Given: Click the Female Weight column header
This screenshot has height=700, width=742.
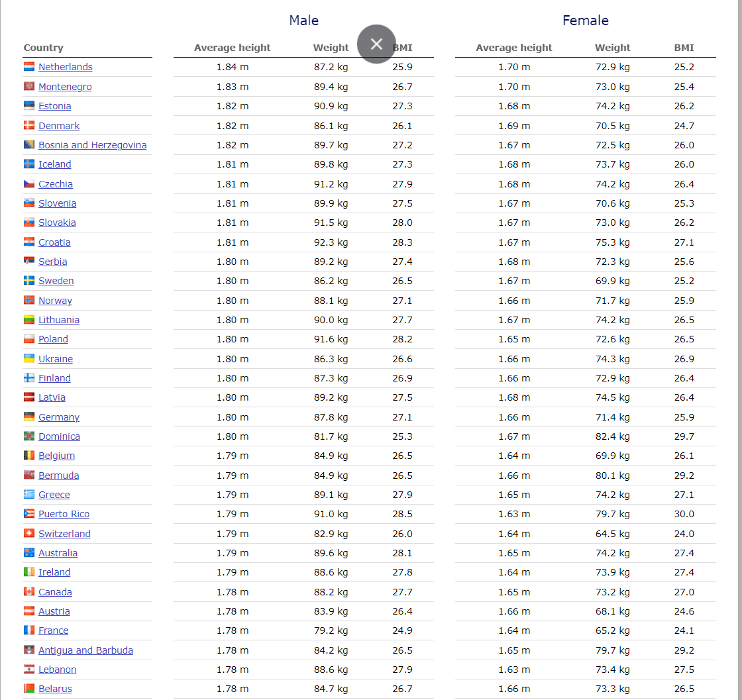Looking at the screenshot, I should [612, 48].
